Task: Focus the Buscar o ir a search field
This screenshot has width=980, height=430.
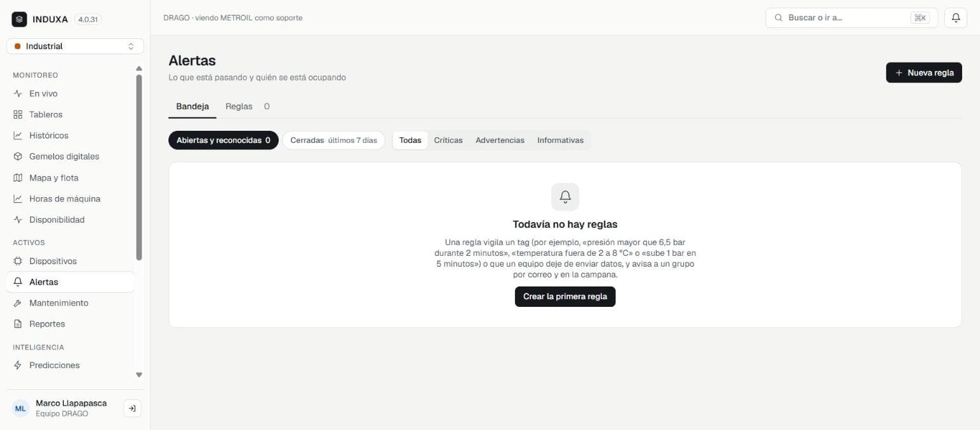Action: (x=852, y=18)
